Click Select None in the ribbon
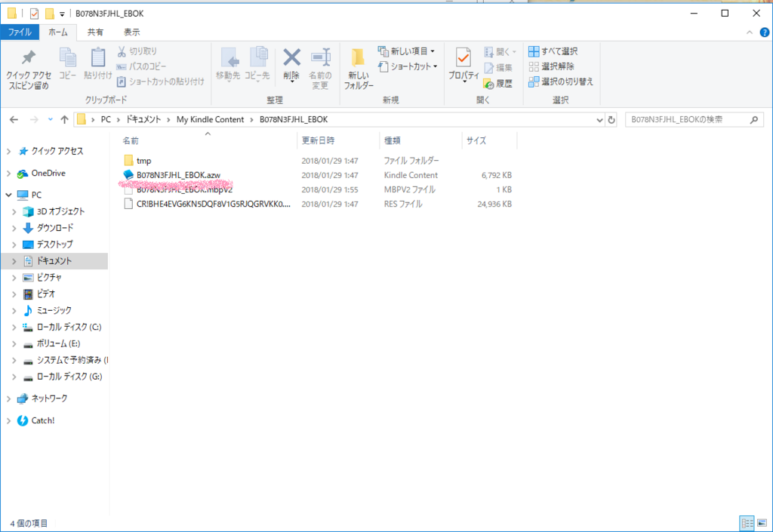This screenshot has width=773, height=532. tap(551, 66)
